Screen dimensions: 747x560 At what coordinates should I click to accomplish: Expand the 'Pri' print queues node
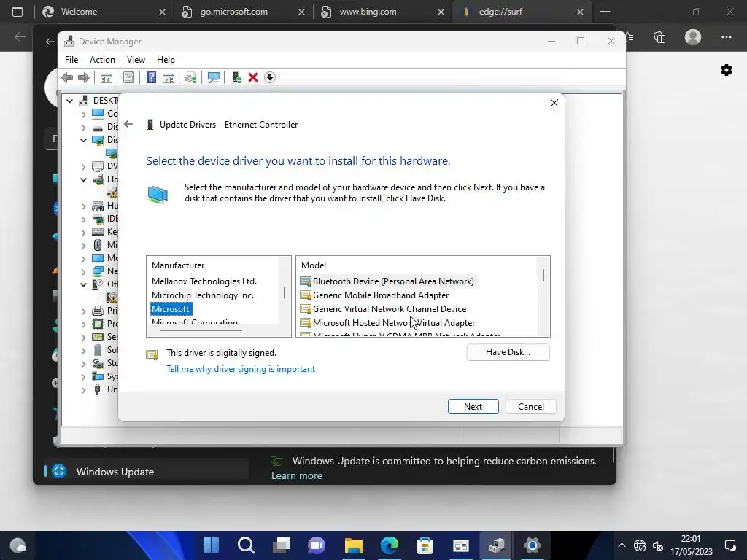(83, 311)
